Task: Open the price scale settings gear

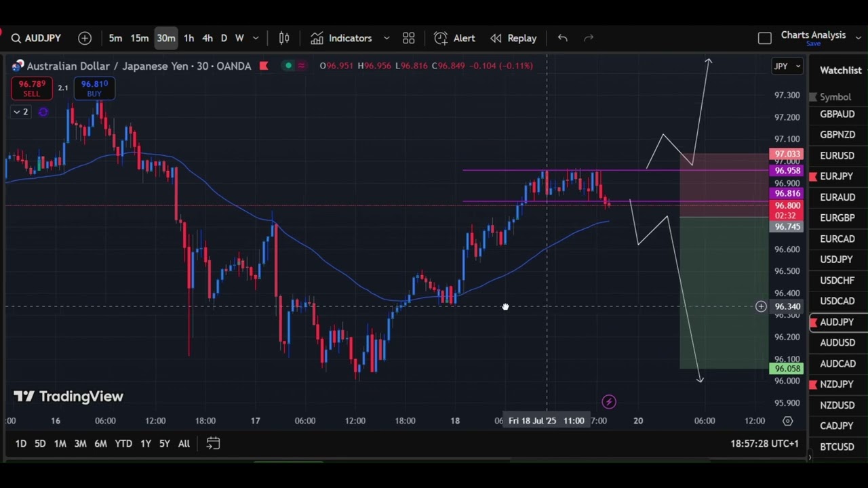Action: point(787,421)
